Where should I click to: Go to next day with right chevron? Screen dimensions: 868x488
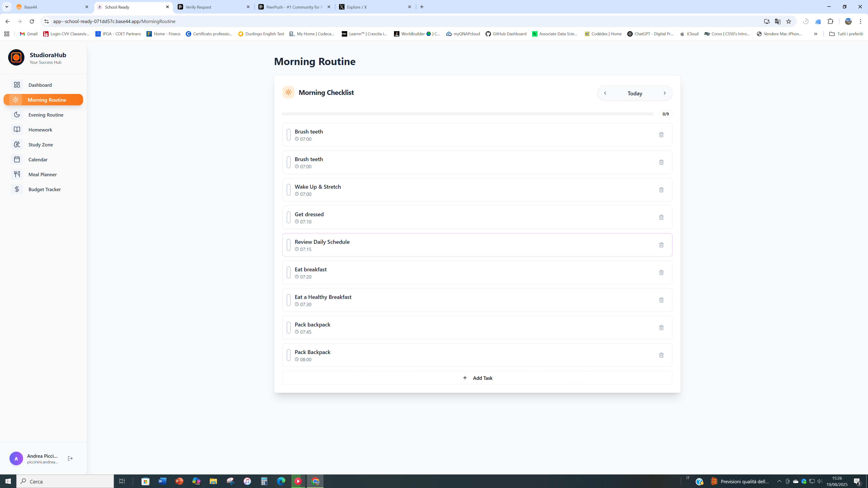(665, 93)
